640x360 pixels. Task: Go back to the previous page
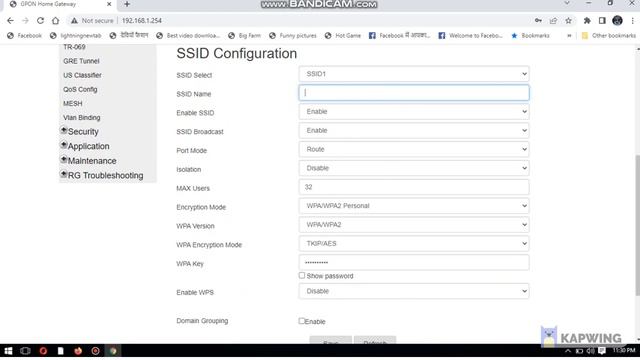click(x=10, y=20)
